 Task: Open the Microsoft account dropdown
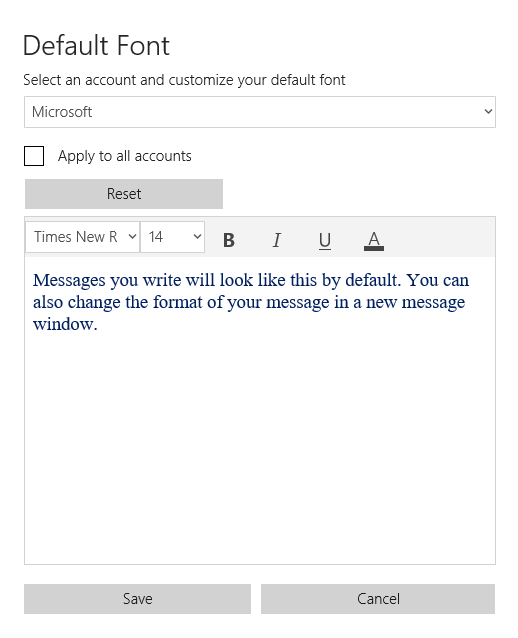(260, 112)
